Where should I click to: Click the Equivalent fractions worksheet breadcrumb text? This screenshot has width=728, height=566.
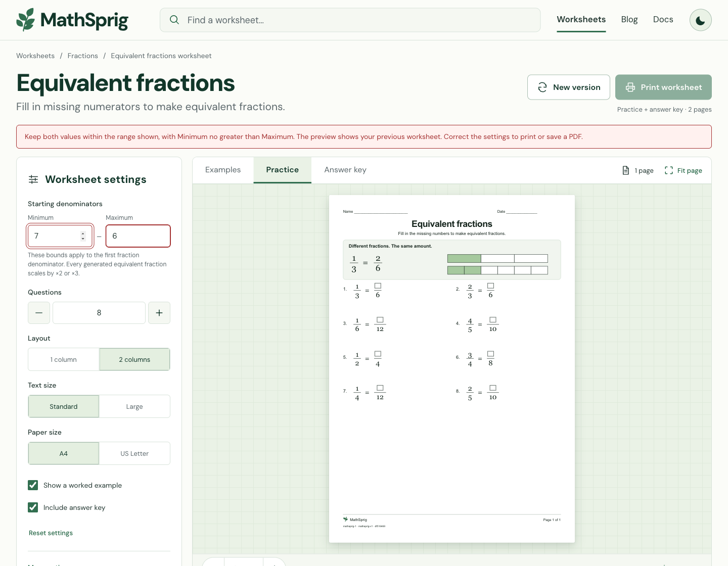tap(161, 56)
